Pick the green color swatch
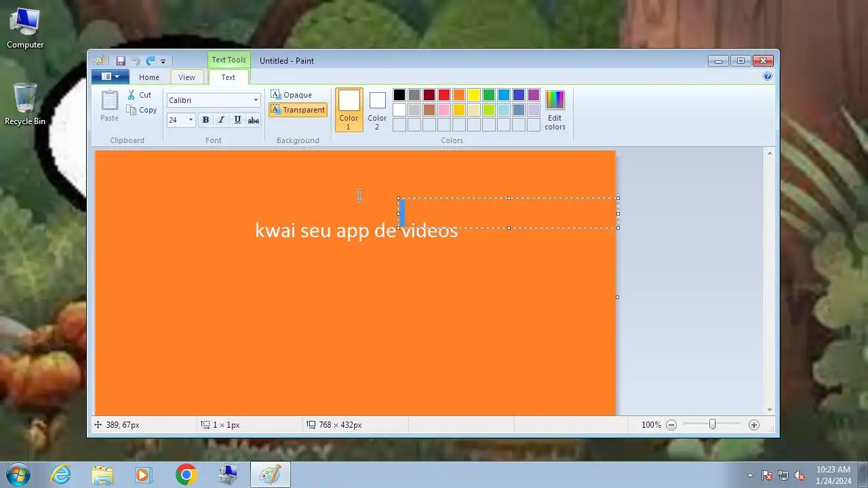Image resolution: width=868 pixels, height=488 pixels. coord(489,95)
